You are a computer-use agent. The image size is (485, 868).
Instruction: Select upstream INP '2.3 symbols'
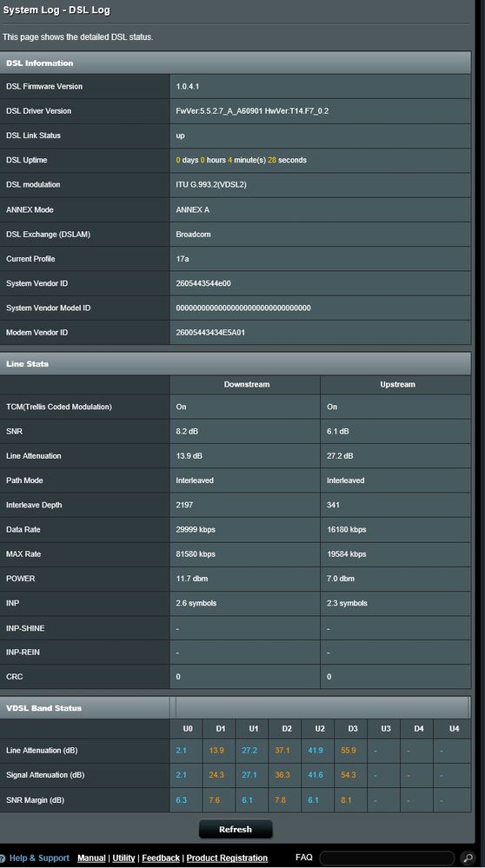click(x=347, y=603)
